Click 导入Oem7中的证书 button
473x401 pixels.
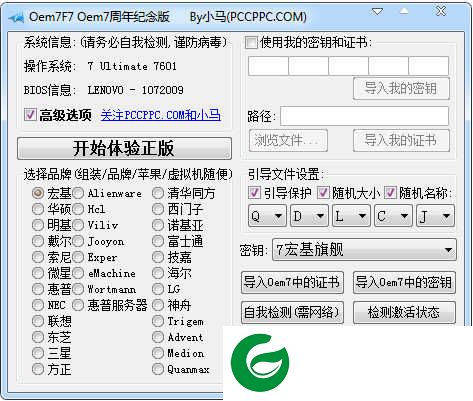(x=292, y=283)
